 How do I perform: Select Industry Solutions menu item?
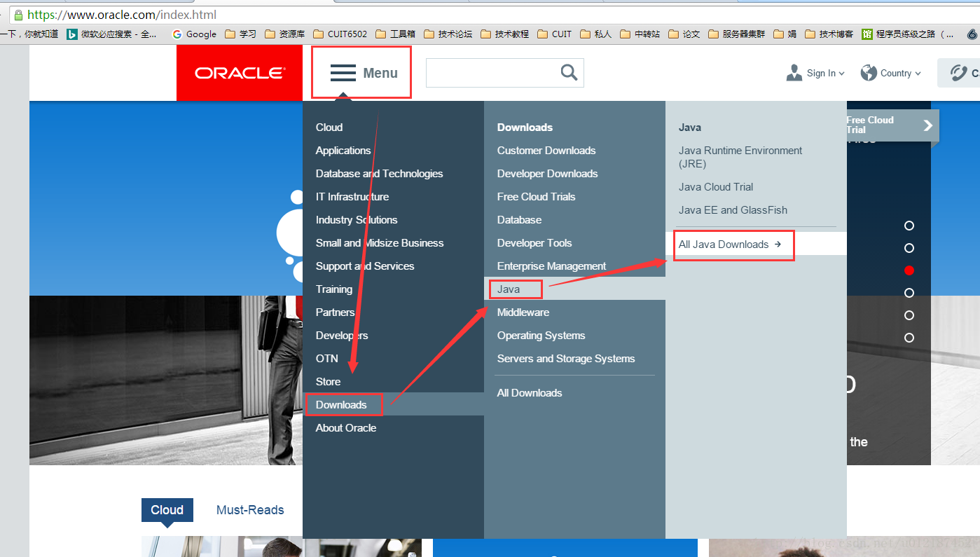pos(357,220)
